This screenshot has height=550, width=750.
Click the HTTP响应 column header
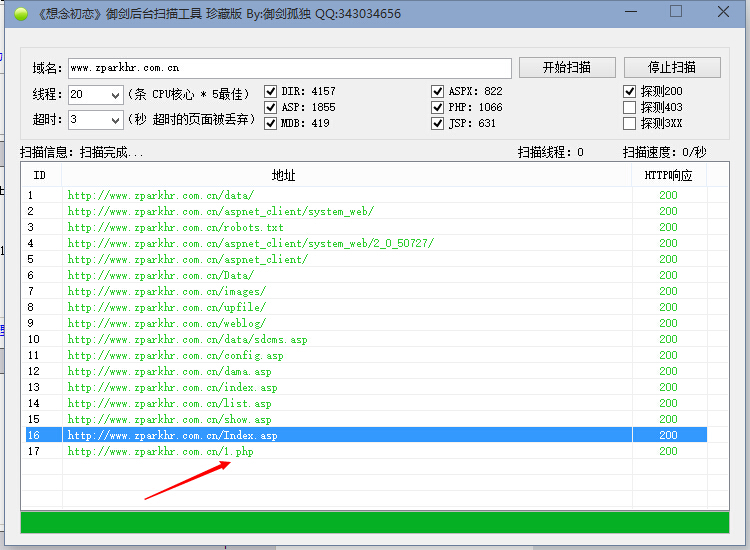coord(669,176)
